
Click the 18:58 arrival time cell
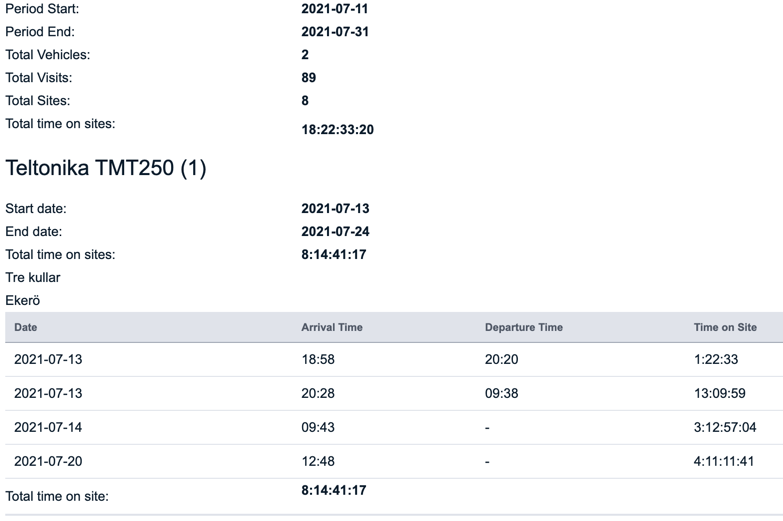(x=318, y=359)
